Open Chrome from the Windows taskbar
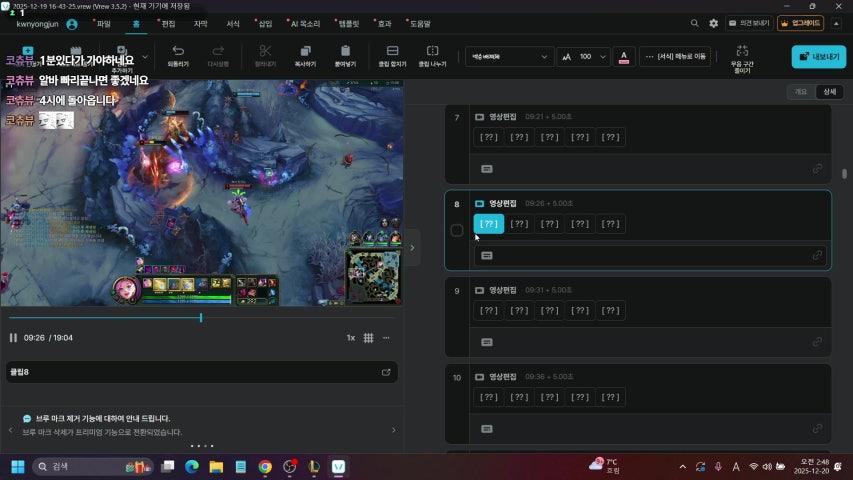 click(x=265, y=467)
